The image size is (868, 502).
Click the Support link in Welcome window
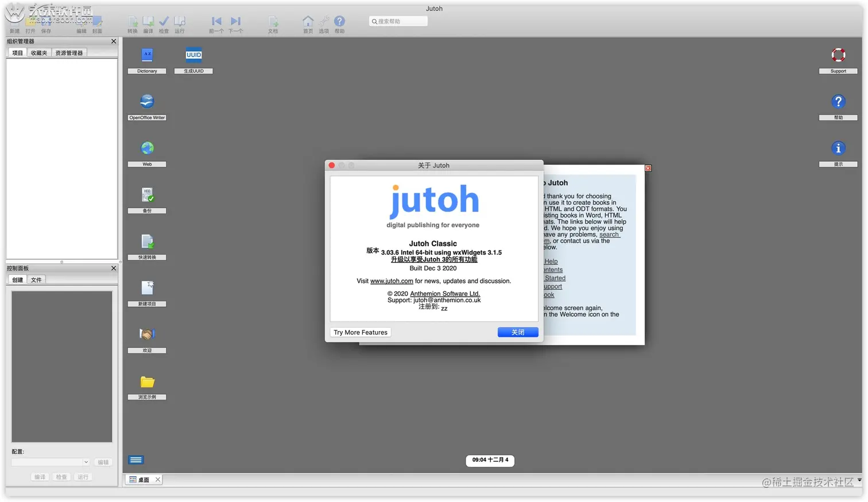click(553, 286)
